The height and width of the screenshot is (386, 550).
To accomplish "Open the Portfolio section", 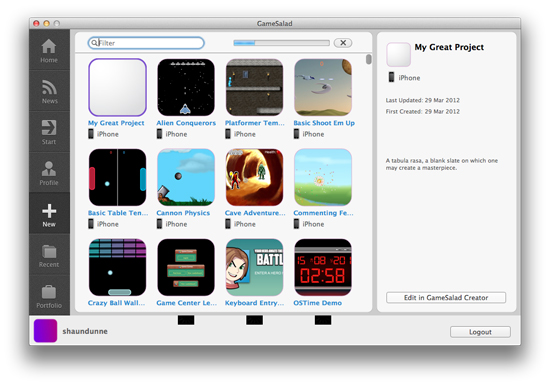I will pos(49,295).
